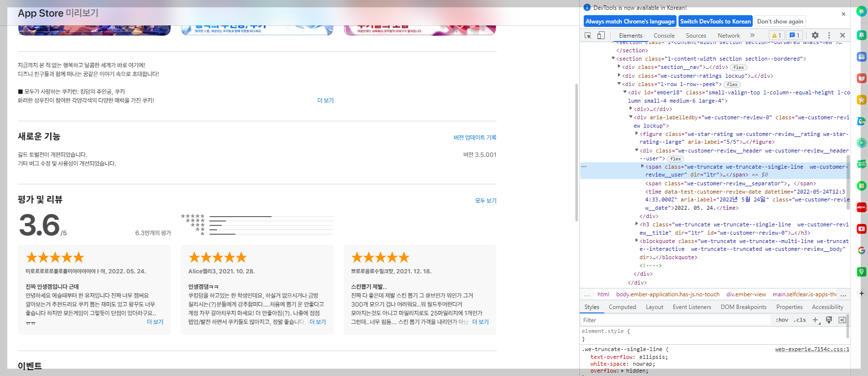The width and height of the screenshot is (868, 376).
Task: Open the Computed styles tab
Action: (622, 307)
